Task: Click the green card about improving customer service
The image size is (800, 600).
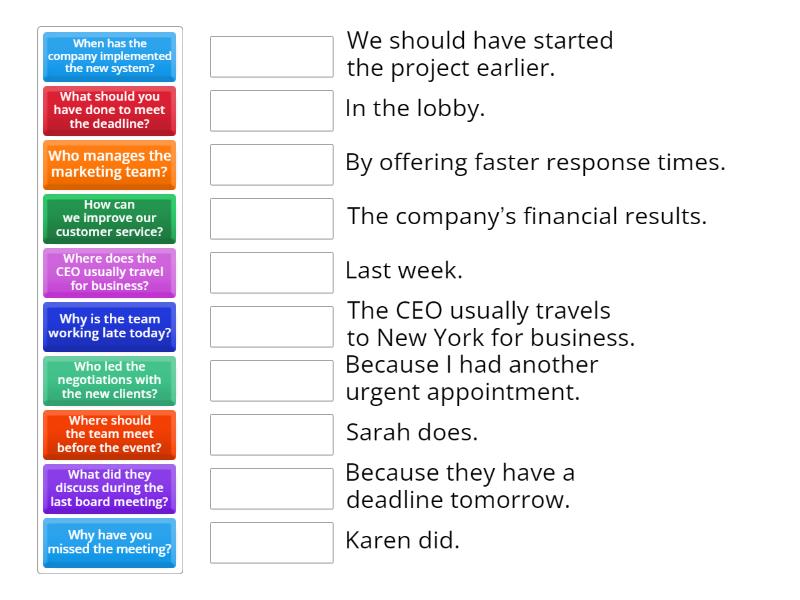Action: click(109, 219)
